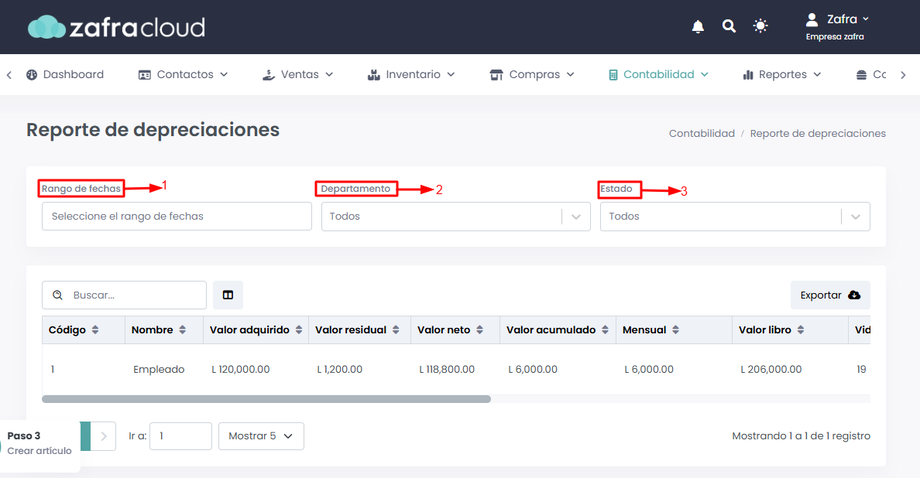Click the zafracloud logo

[117, 27]
